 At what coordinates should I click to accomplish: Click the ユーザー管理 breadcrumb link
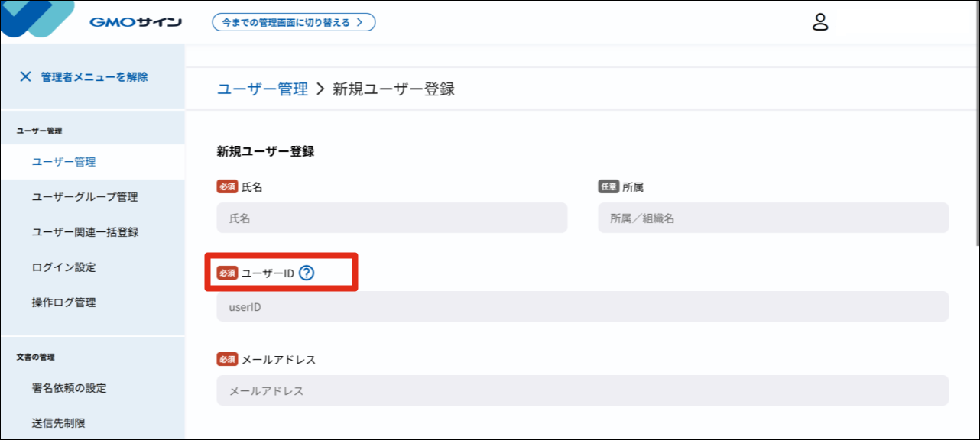coord(262,89)
